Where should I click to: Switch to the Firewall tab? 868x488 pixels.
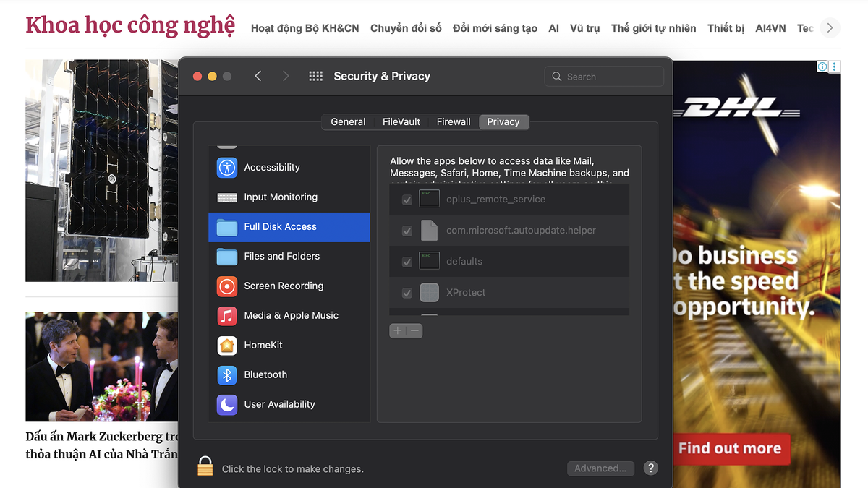[x=454, y=121]
